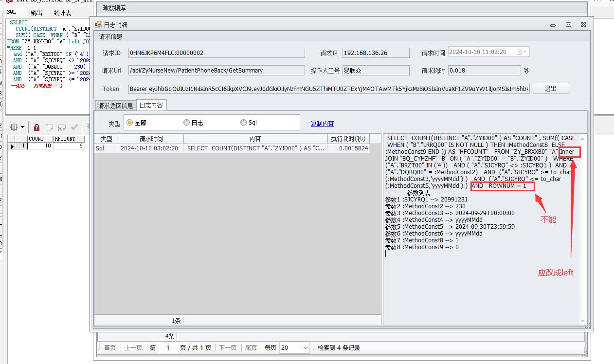The width and height of the screenshot is (614, 364).
Task: Click the 尾页 pagination button
Action: 251,348
